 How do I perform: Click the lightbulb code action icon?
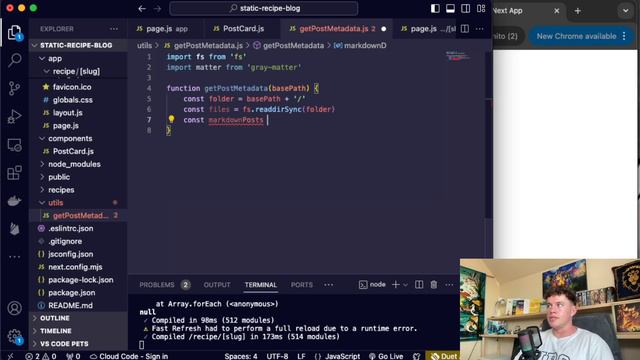click(x=171, y=119)
